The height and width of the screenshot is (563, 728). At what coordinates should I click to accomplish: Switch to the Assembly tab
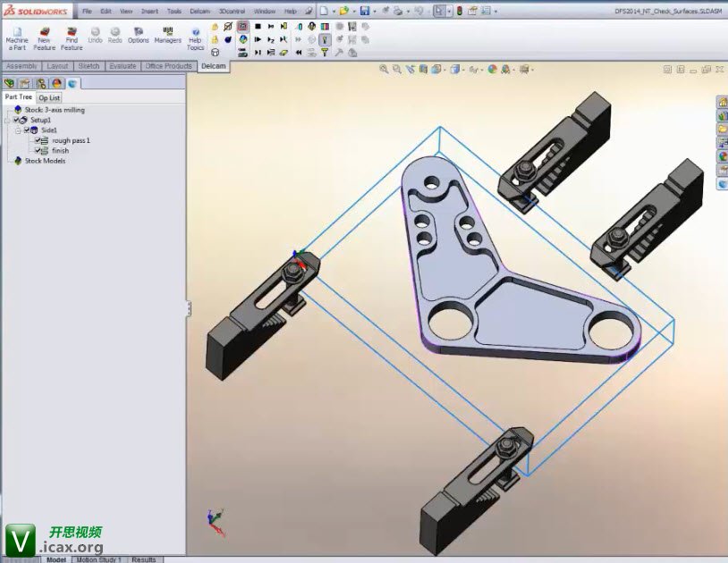pos(21,66)
